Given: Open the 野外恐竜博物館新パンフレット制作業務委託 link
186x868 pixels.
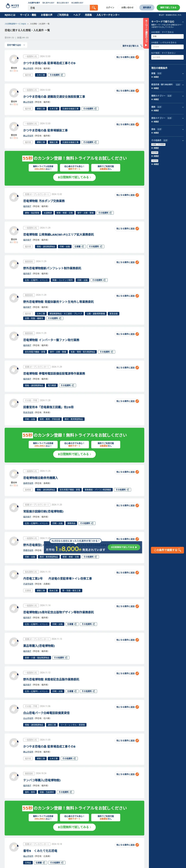Looking at the screenshot, I should pyautogui.click(x=52, y=268).
